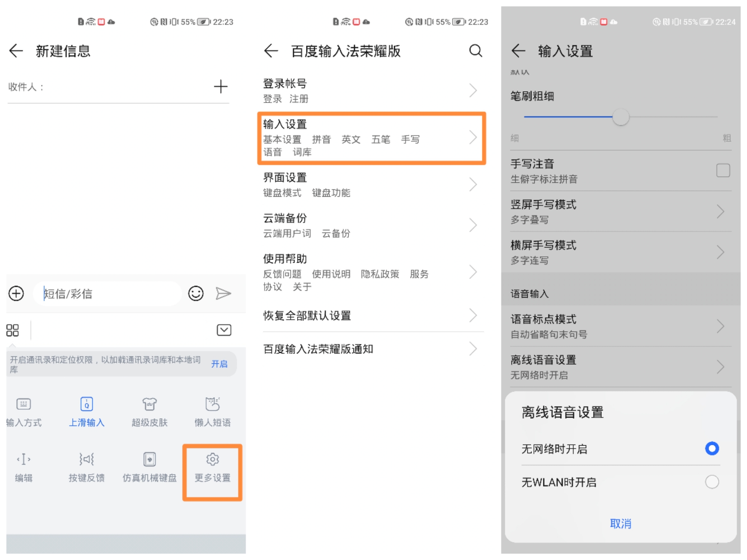Tap the 收件人 recipient field

click(x=118, y=86)
